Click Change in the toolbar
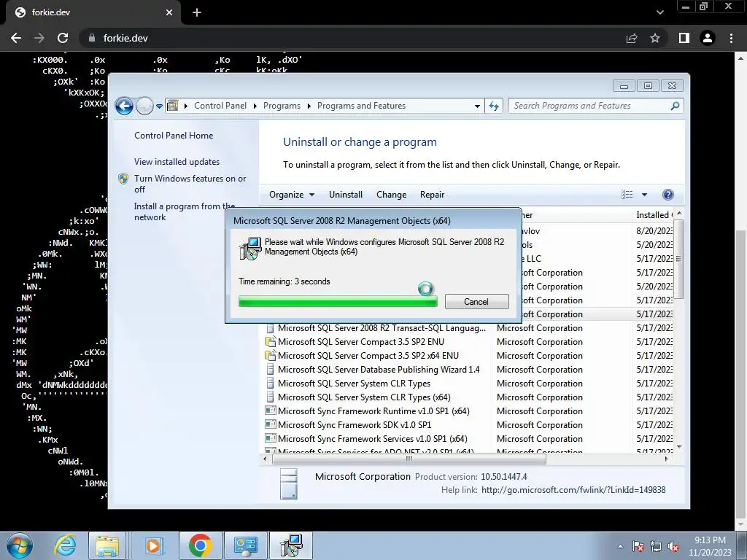 pos(391,194)
